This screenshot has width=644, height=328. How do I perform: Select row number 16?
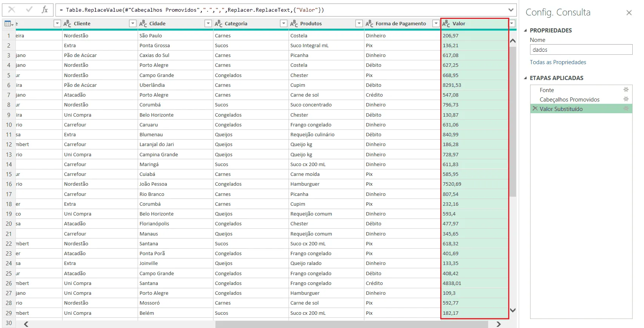(9, 184)
